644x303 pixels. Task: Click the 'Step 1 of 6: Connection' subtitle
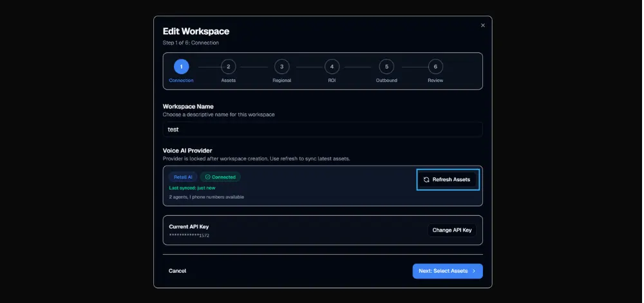pyautogui.click(x=191, y=43)
